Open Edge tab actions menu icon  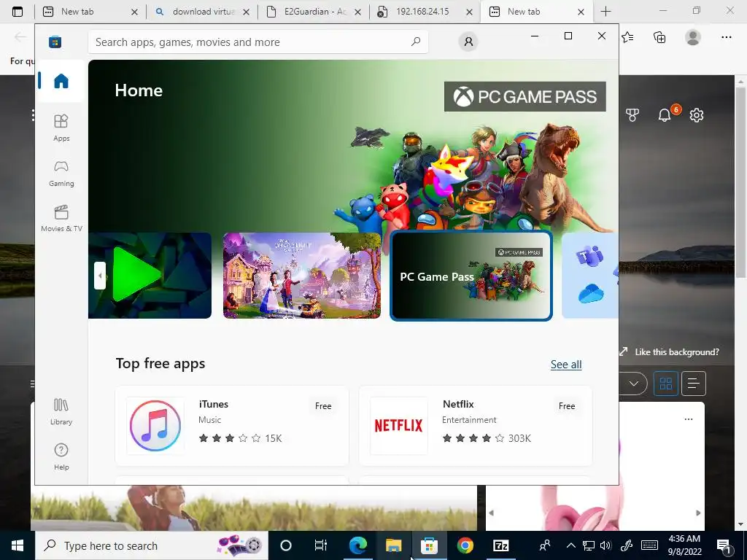[18, 12]
